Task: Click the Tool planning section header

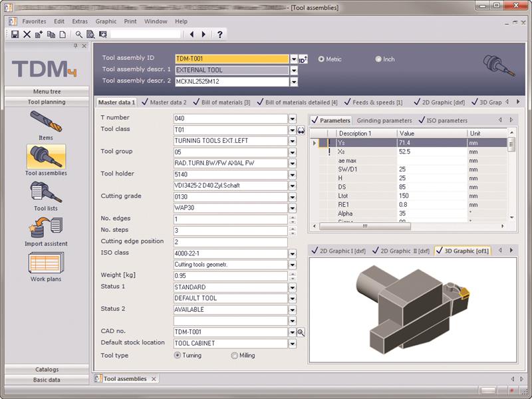Action: (47, 102)
